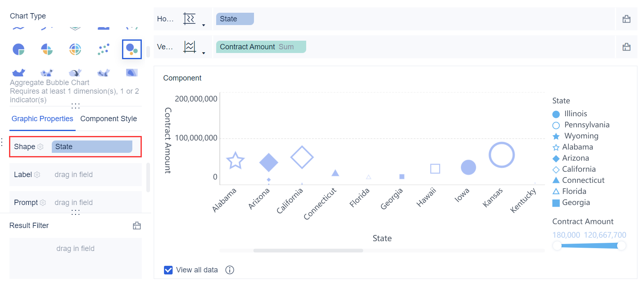Viewport: 644px width, 281px height.
Task: Open vertical axis dropdown arrow
Action: [203, 53]
